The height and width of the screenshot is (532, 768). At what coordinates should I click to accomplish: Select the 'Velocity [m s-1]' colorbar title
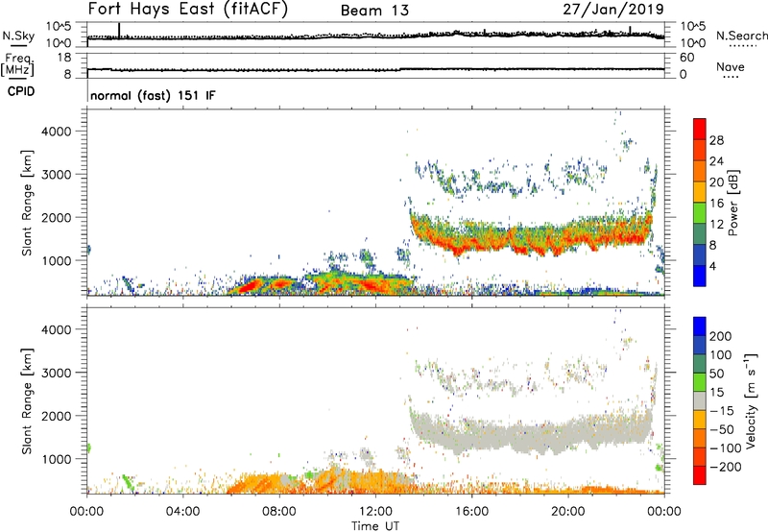click(751, 400)
